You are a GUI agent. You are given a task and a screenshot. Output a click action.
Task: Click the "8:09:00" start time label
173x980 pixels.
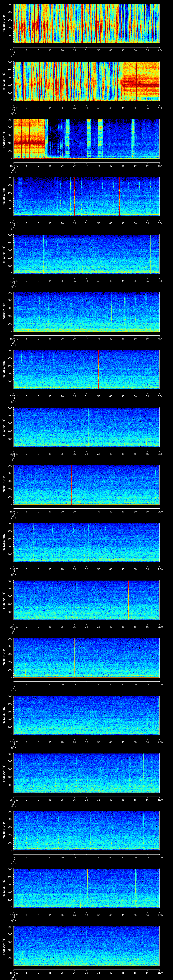click(14, 512)
